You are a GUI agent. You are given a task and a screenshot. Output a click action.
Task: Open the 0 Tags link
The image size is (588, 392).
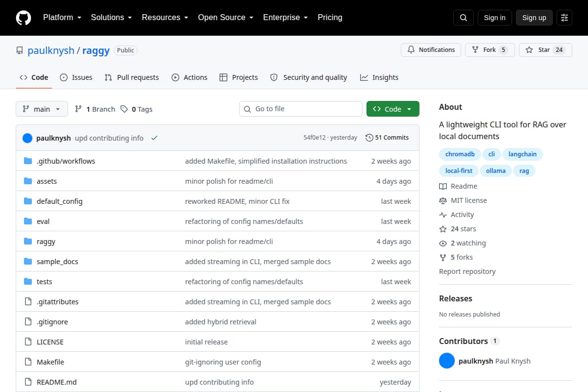click(x=137, y=109)
